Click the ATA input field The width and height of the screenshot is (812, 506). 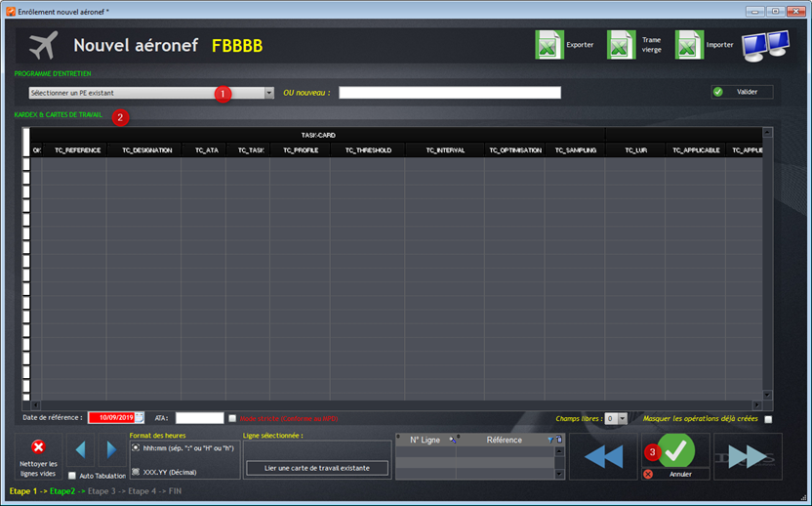click(x=200, y=418)
